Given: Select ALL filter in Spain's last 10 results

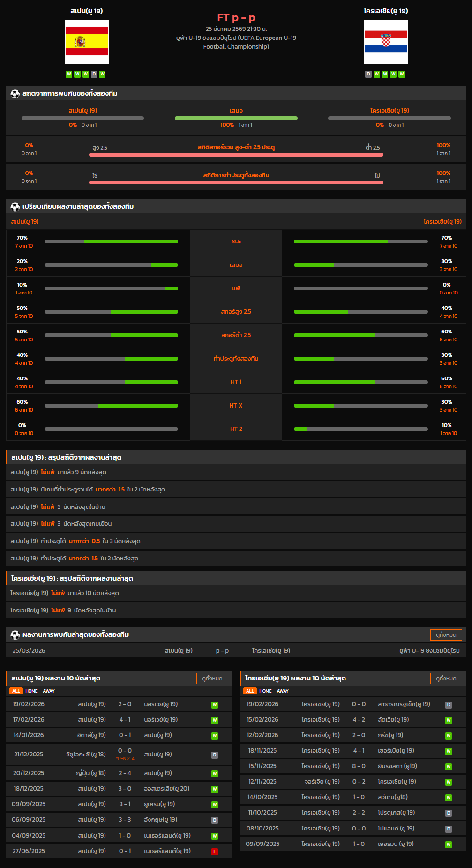Looking at the screenshot, I should (x=16, y=691).
